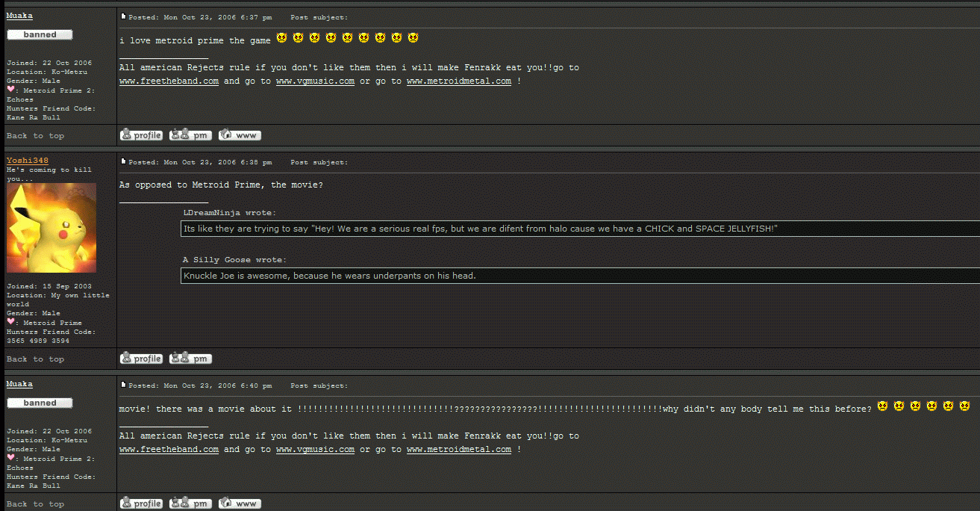Open www.metroidmetal.com in the 6:37 pm post signature

(459, 81)
